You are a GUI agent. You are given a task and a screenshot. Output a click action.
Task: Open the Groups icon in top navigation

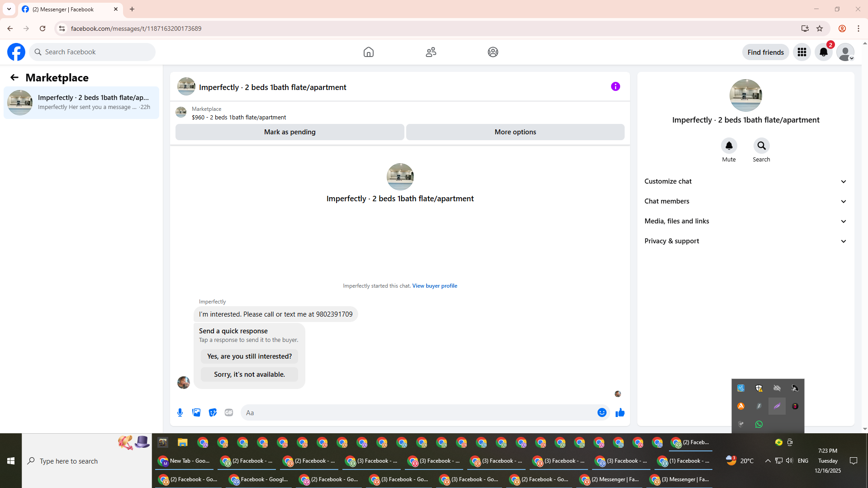(x=493, y=52)
